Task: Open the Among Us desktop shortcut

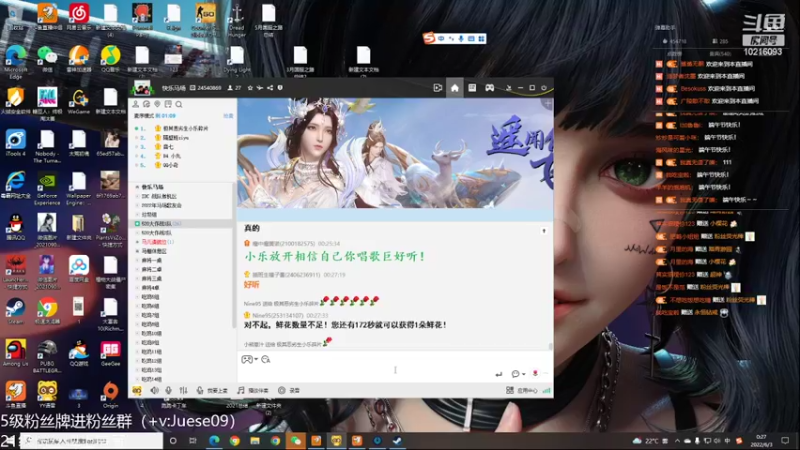Action: tap(15, 353)
